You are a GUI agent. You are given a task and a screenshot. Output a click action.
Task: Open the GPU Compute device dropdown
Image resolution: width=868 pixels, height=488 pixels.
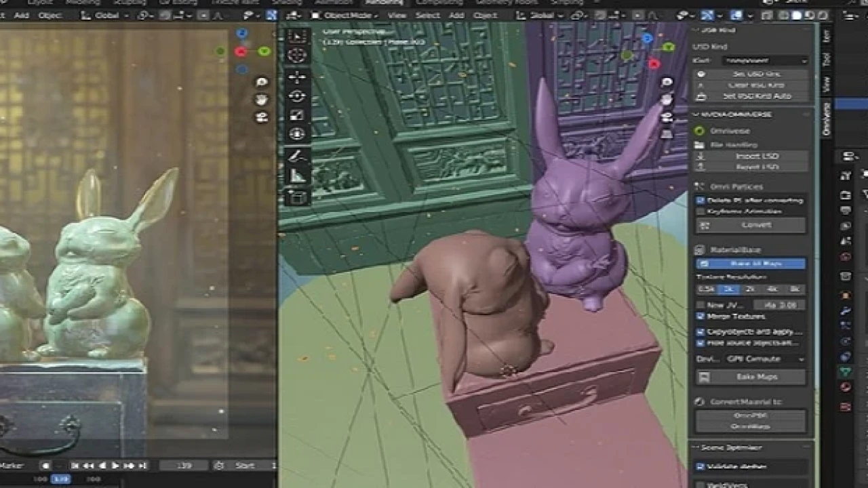764,359
